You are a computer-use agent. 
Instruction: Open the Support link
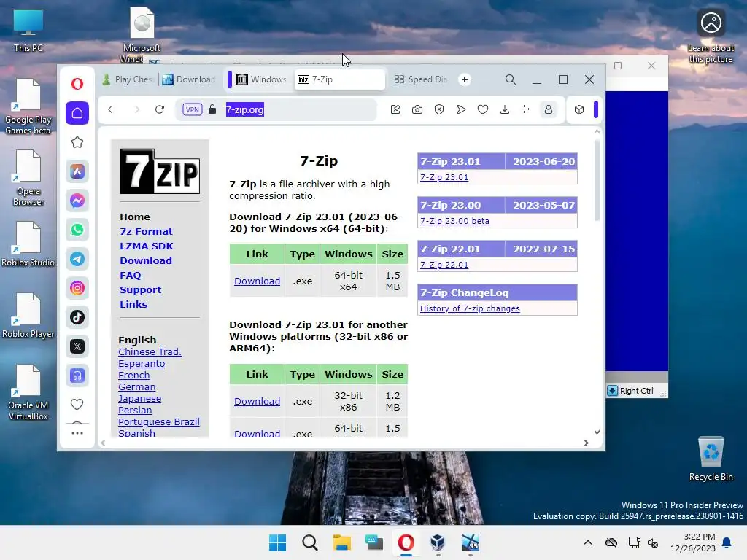point(141,289)
